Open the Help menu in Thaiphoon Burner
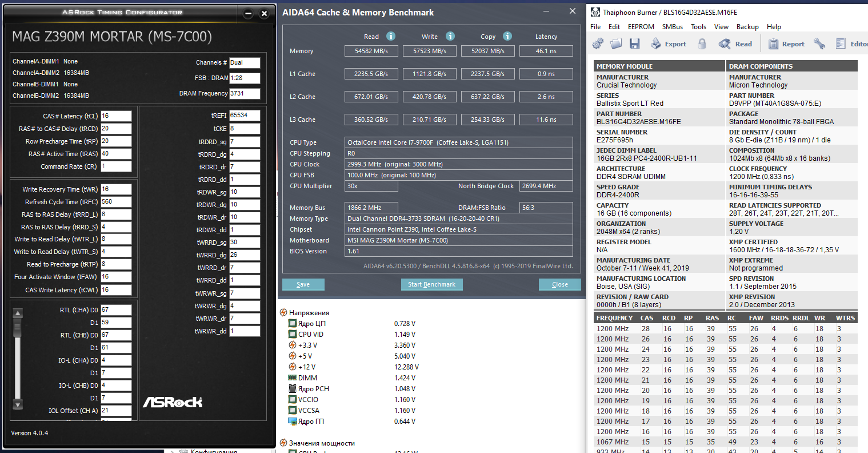 click(x=774, y=27)
